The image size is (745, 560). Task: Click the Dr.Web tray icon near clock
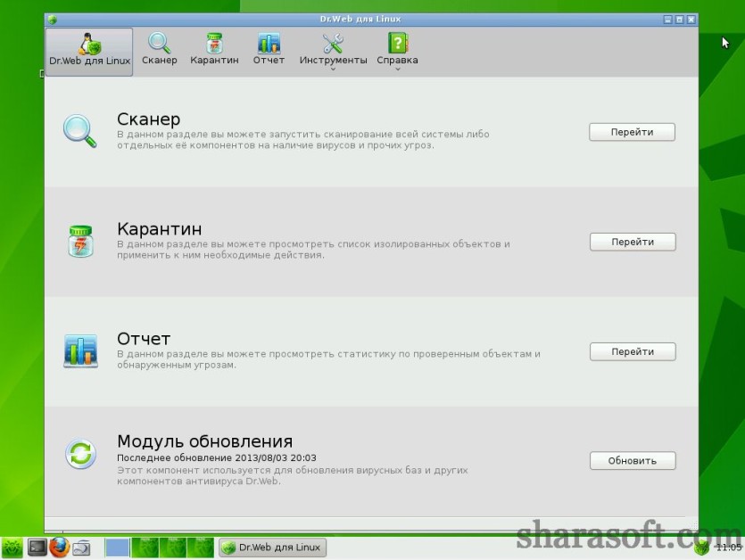(701, 548)
